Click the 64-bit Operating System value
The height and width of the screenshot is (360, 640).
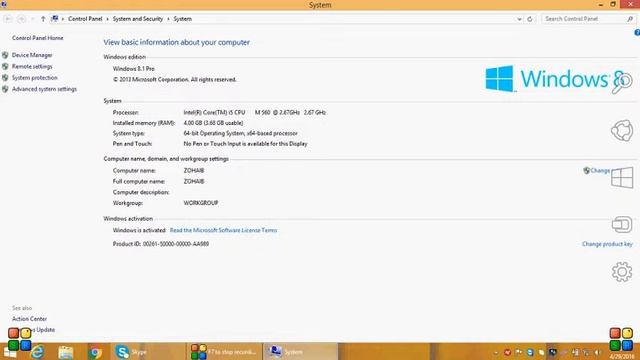240,133
